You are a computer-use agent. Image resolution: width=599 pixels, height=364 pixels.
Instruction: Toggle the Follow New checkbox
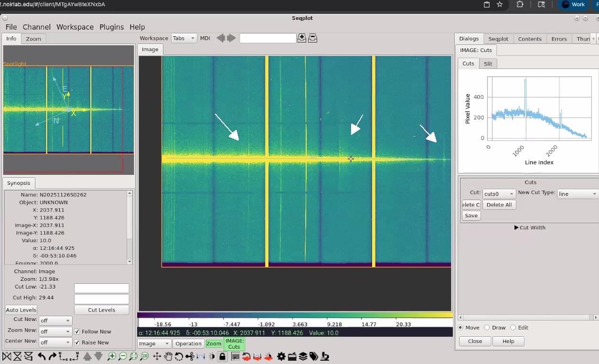[x=77, y=332]
